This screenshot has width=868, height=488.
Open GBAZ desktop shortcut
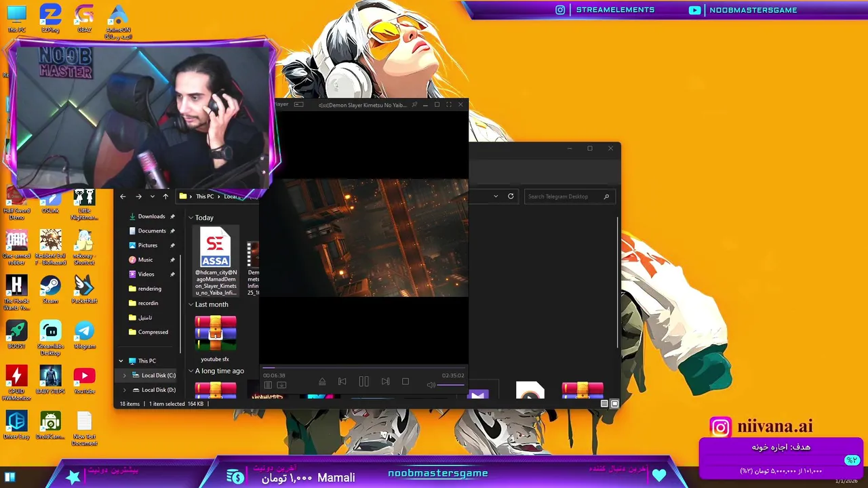(x=84, y=18)
